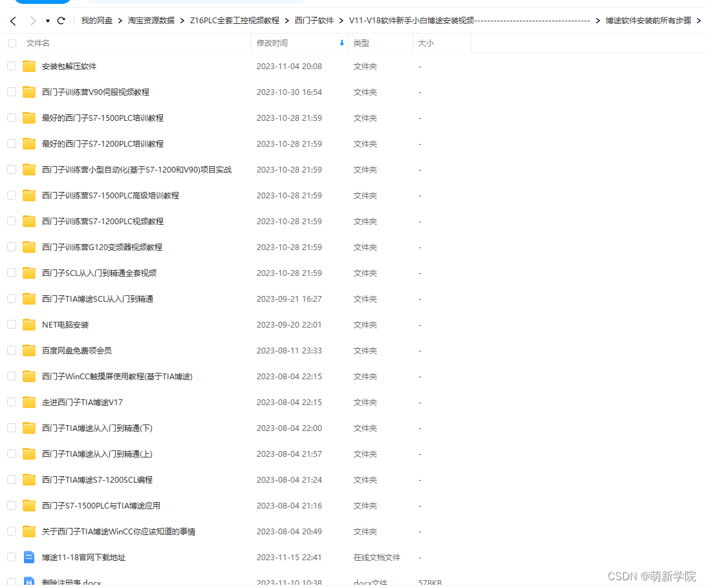Open Z16PLC全套工控视频教程 breadcrumb
The width and height of the screenshot is (706, 588).
pyautogui.click(x=235, y=21)
